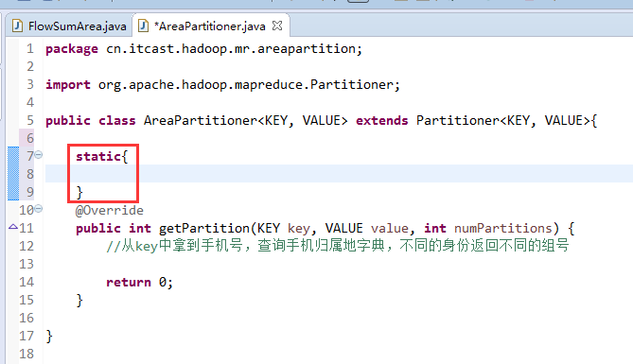Viewport: 633px width, 364px height.
Task: Click the 'extends' keyword on line 5
Action: click(381, 121)
